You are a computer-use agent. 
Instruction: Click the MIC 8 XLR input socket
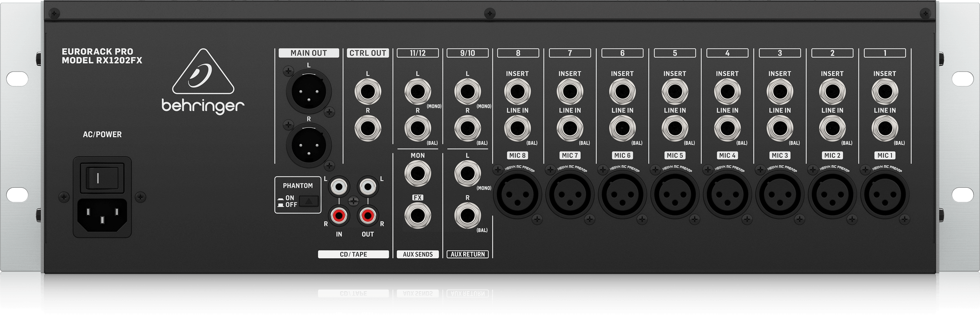[517, 195]
